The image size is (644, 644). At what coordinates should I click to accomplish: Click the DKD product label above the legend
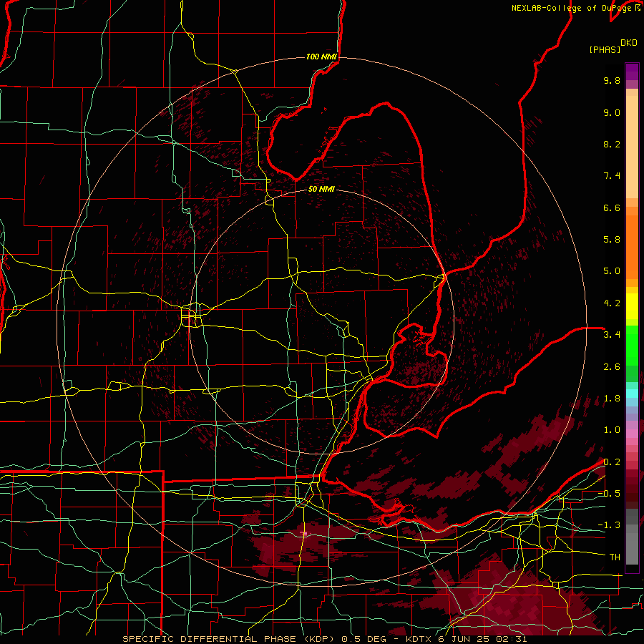[x=628, y=43]
